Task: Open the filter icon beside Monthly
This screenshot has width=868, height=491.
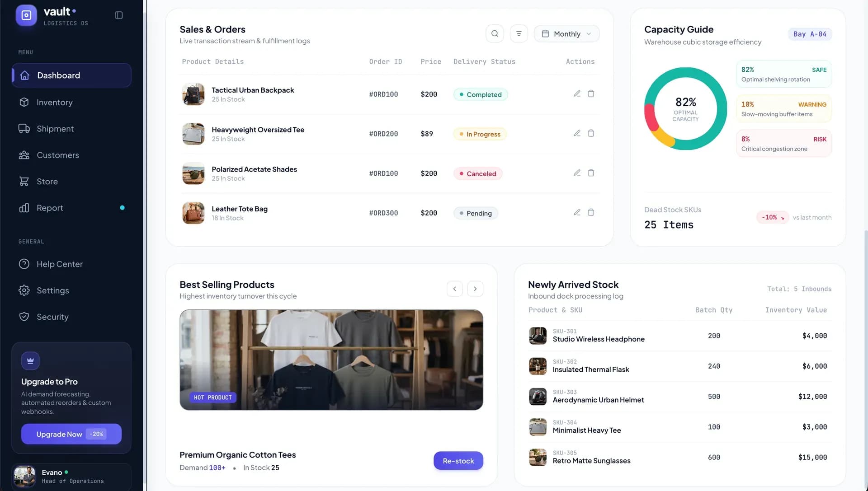Action: coord(519,34)
